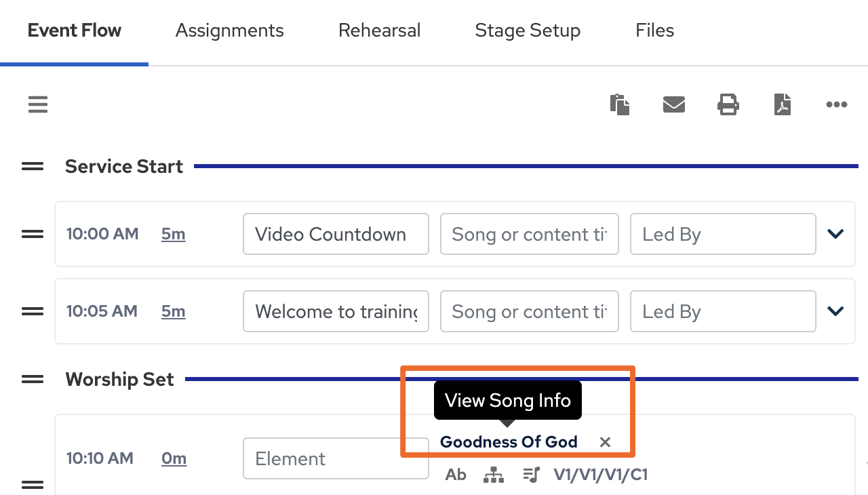Click the email envelope icon
Screen dimensions: 868x495
click(x=673, y=104)
